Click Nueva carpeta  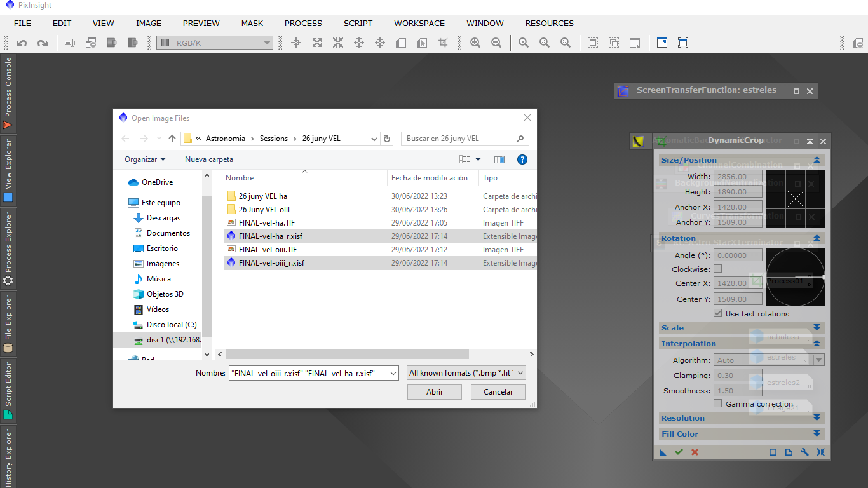click(x=209, y=159)
